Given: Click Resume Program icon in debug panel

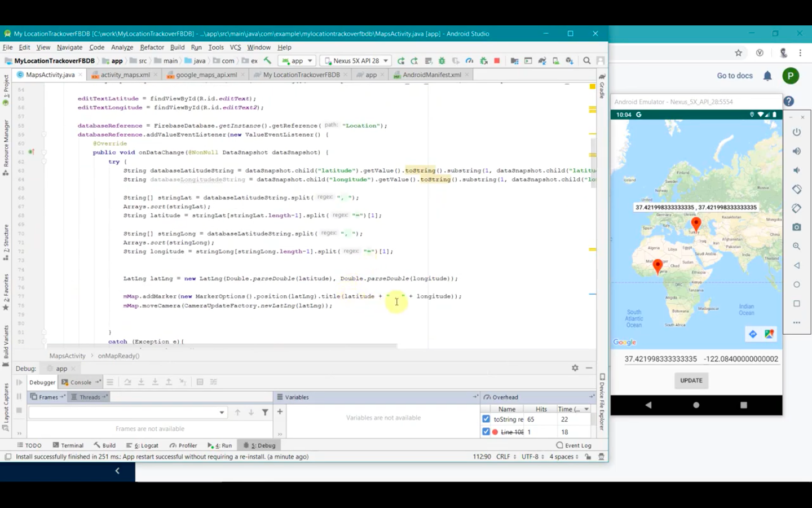Looking at the screenshot, I should coord(19,382).
